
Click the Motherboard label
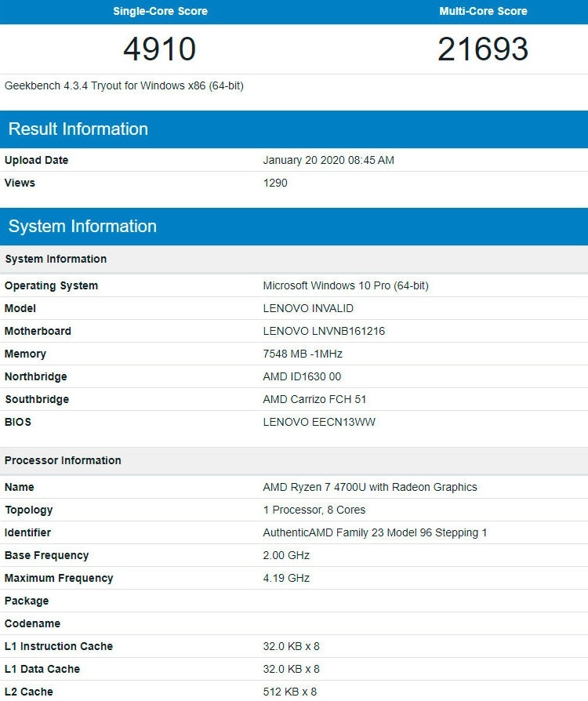point(38,331)
